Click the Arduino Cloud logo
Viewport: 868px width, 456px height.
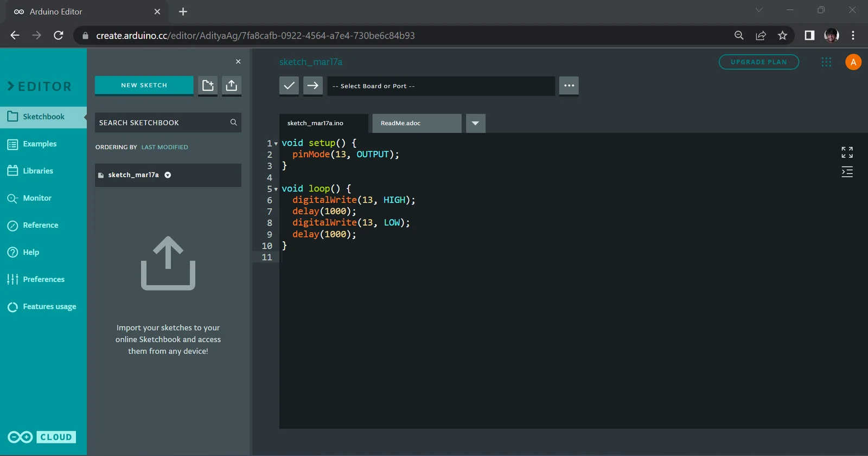pos(42,437)
